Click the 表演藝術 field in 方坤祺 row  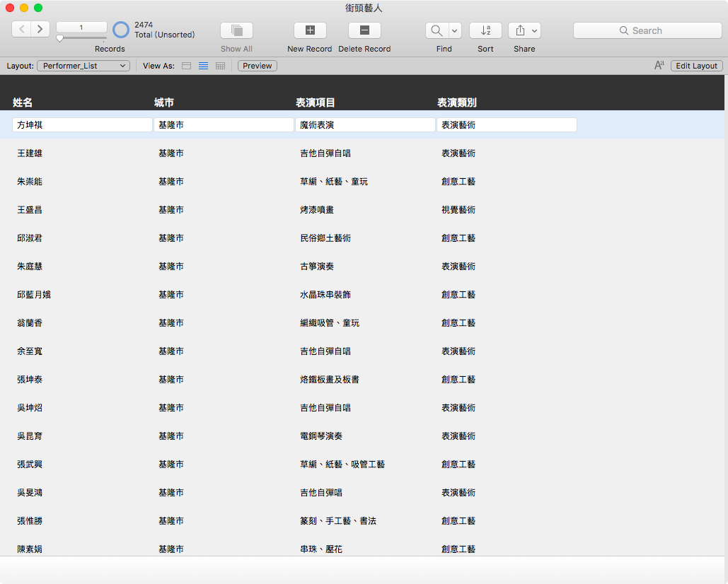[507, 124]
